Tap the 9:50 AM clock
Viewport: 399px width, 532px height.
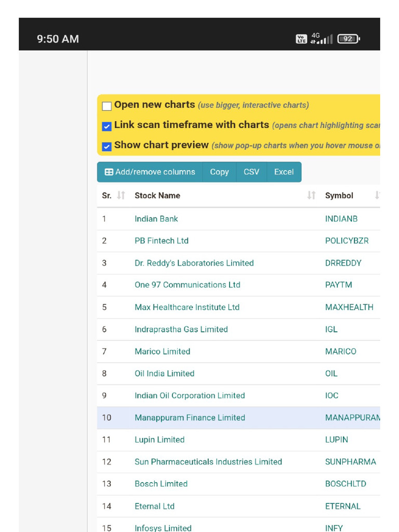coord(58,39)
